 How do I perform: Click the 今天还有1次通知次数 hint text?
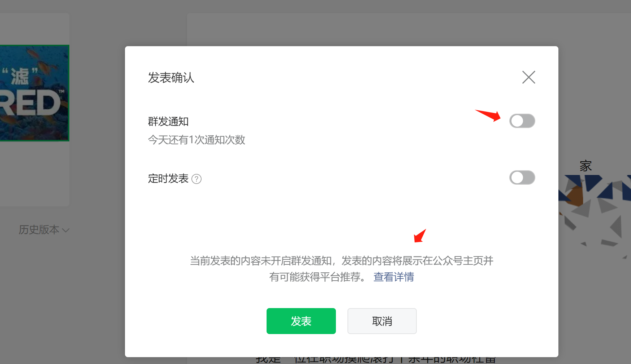(x=196, y=140)
